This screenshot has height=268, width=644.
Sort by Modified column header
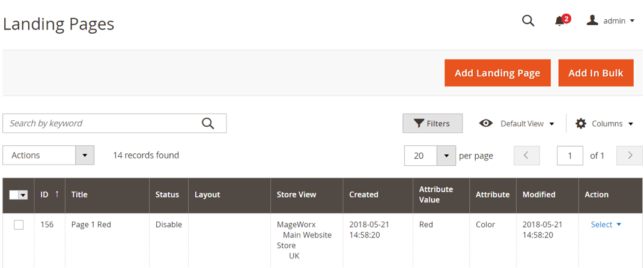[x=547, y=195]
